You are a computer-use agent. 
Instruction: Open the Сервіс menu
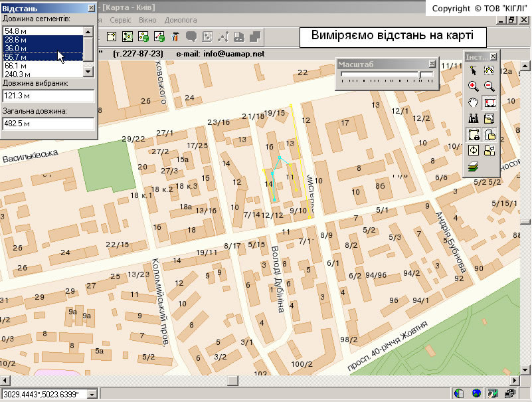[x=120, y=20]
